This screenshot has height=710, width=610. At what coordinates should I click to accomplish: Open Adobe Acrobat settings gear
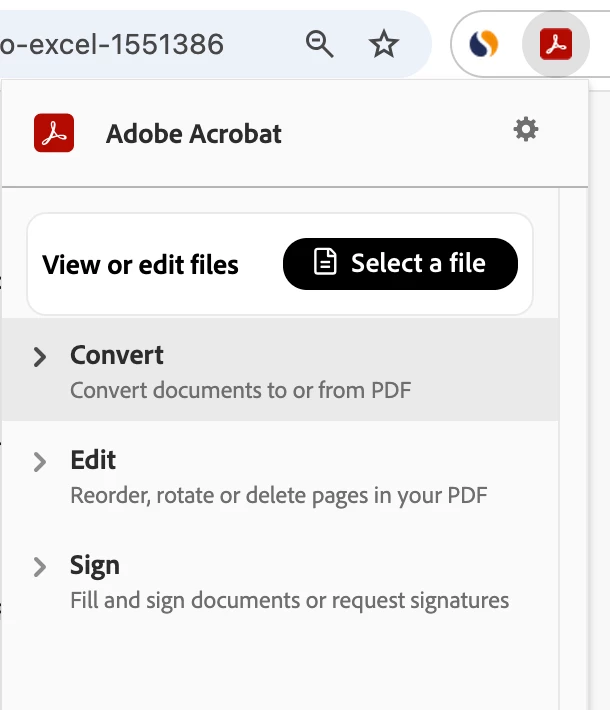coord(526,130)
